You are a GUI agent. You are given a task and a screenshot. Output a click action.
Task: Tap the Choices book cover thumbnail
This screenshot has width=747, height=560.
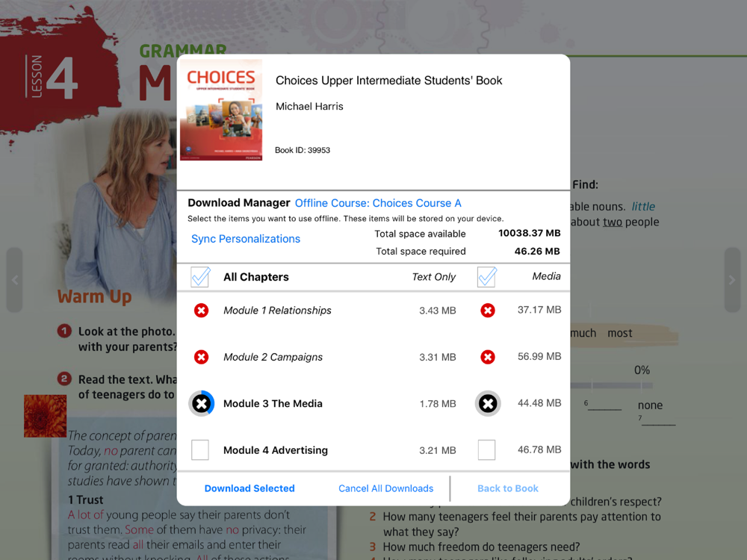(x=221, y=110)
